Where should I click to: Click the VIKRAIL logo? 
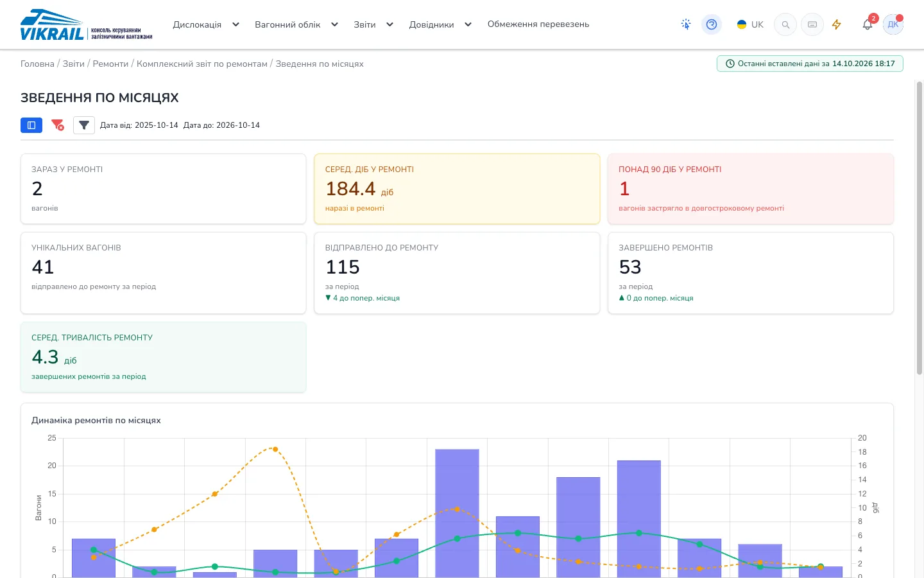87,25
